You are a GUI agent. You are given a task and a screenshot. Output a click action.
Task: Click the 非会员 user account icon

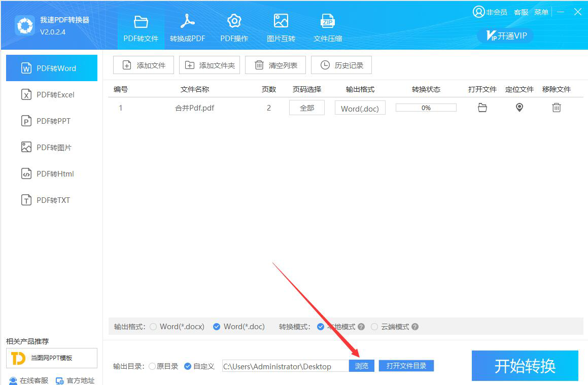pos(479,12)
